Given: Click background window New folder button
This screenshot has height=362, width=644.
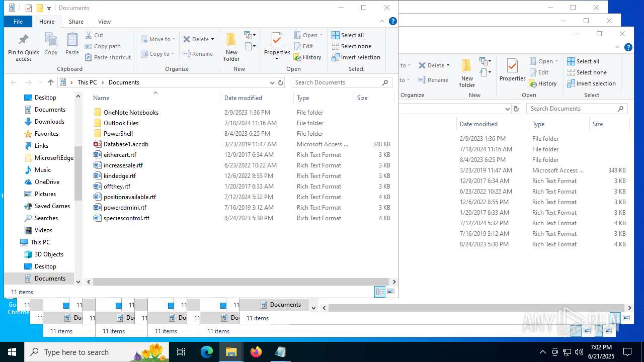Looking at the screenshot, I should click(x=467, y=73).
